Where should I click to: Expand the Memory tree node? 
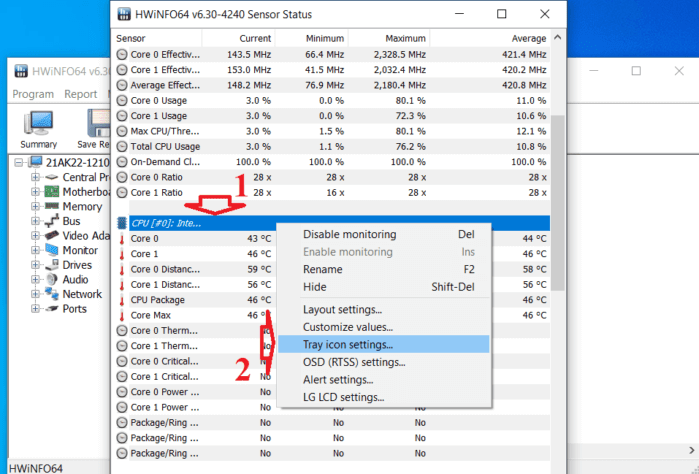35,206
